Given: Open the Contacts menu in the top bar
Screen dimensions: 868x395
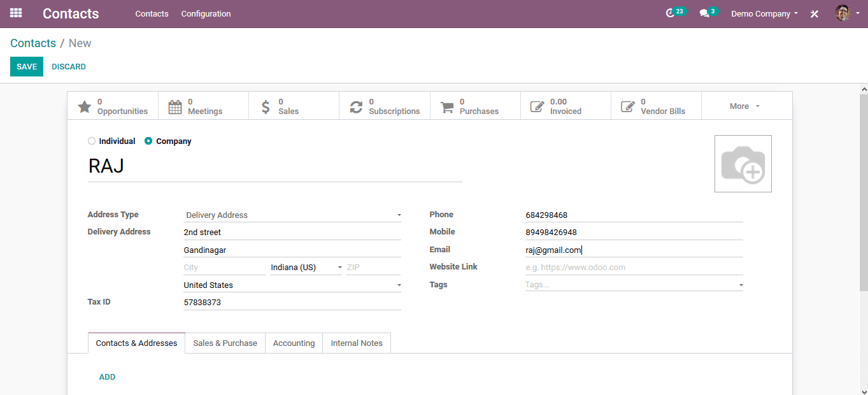Looking at the screenshot, I should (x=152, y=14).
